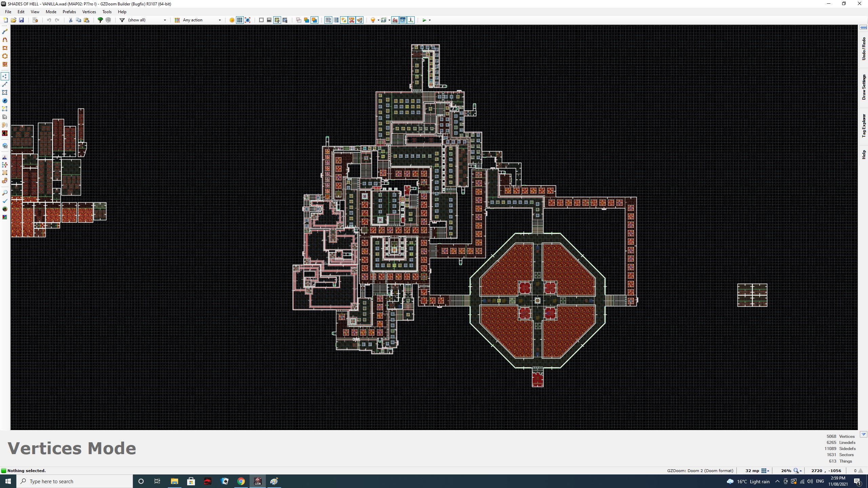868x488 pixels.
Task: Select the Draw Grid tool
Action: (5, 64)
